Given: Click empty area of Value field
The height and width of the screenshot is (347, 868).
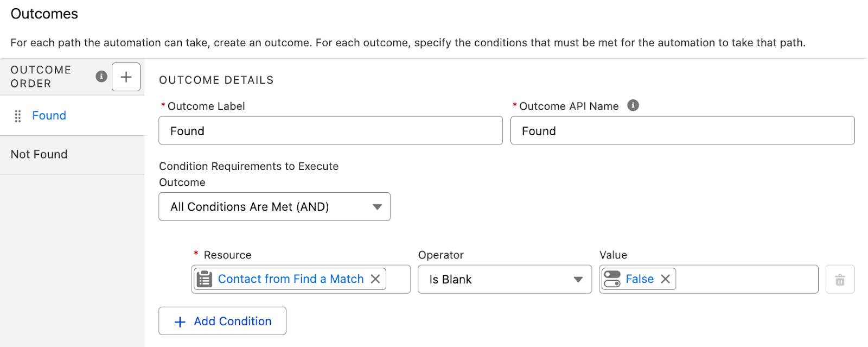Looking at the screenshot, I should tap(746, 279).
